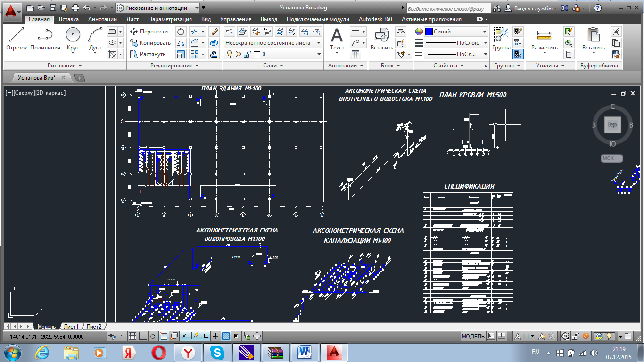The image size is (644, 362).
Task: Open the Quick Calculator icon
Action: click(569, 54)
